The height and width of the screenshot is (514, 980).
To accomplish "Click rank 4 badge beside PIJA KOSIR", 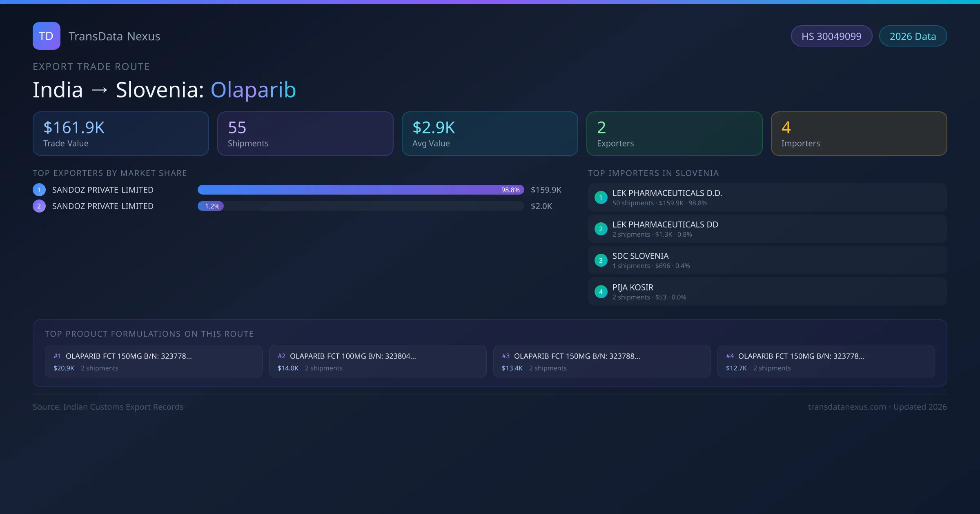I will [601, 292].
